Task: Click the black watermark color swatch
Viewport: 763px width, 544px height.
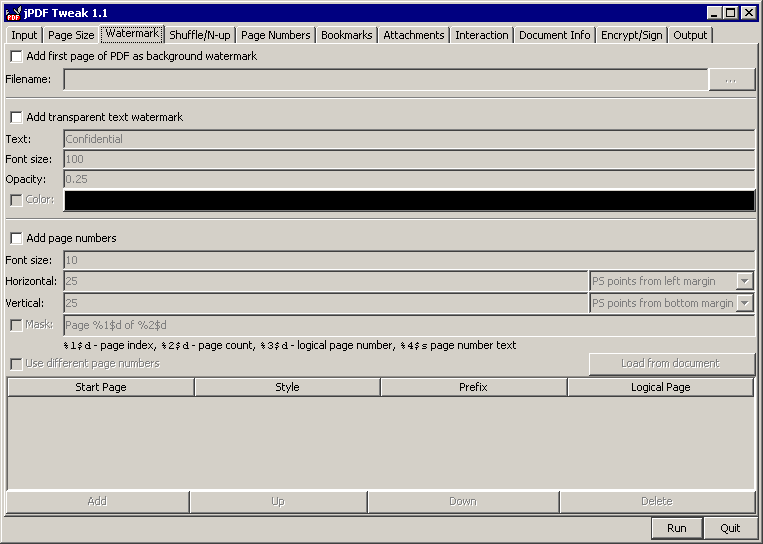Action: (408, 200)
